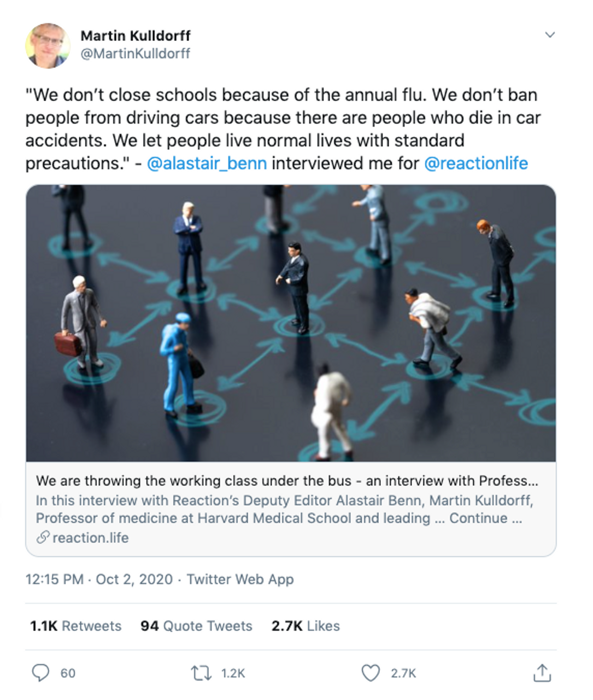Open the share tweet icon
The image size is (593, 700).
(542, 673)
